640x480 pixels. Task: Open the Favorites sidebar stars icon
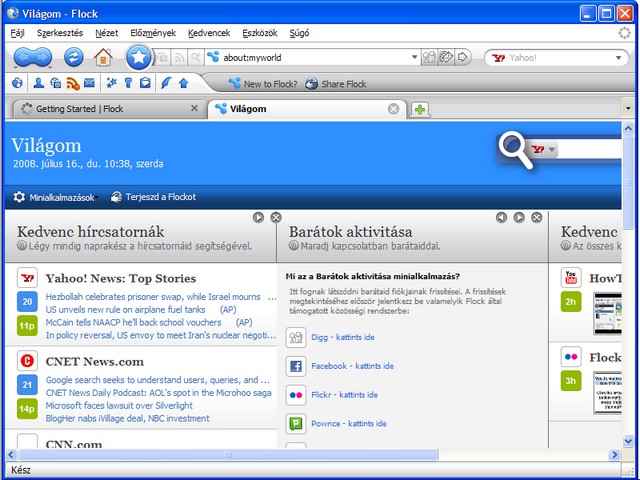coord(111,83)
